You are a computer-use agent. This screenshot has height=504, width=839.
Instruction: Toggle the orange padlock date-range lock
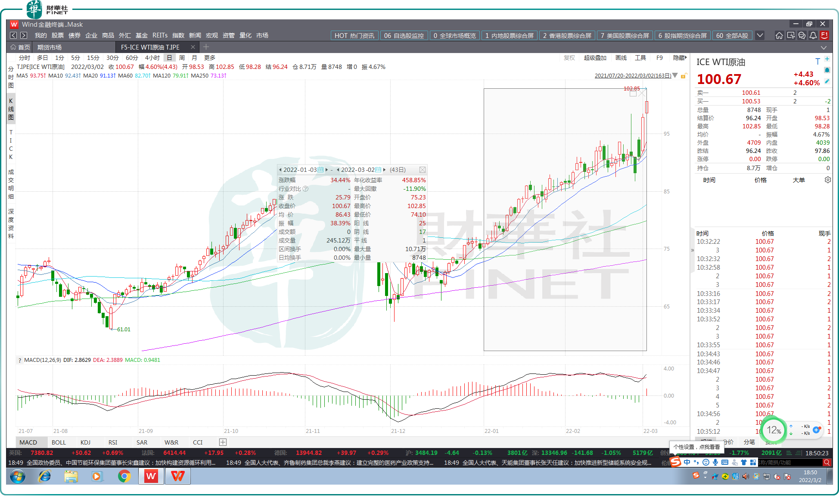coord(683,76)
